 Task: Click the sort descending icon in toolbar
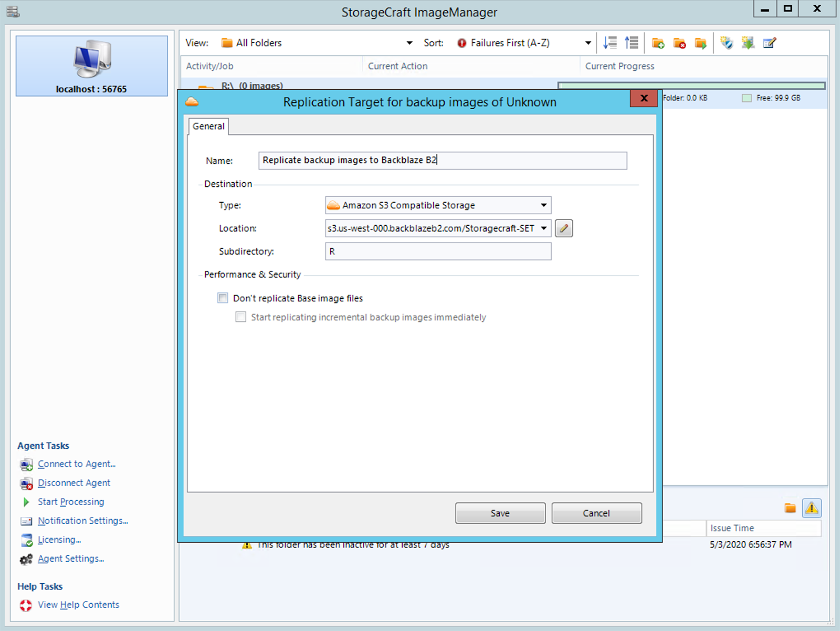pos(610,43)
